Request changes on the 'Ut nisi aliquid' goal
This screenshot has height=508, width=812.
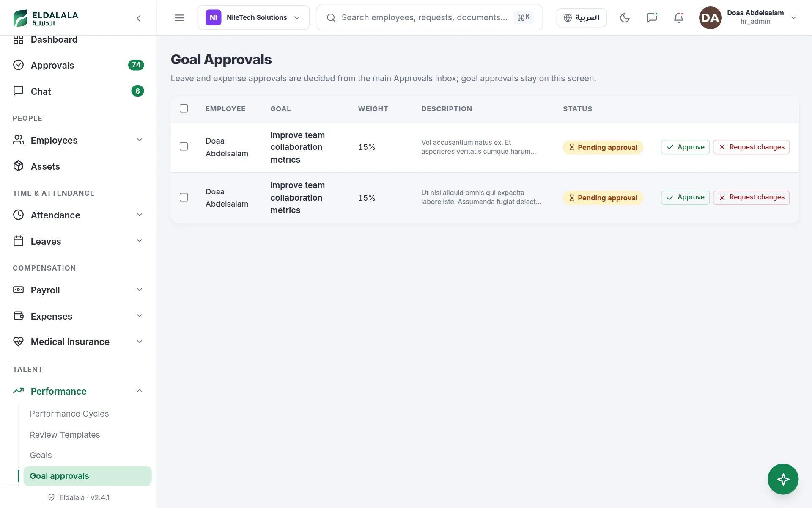tap(751, 197)
